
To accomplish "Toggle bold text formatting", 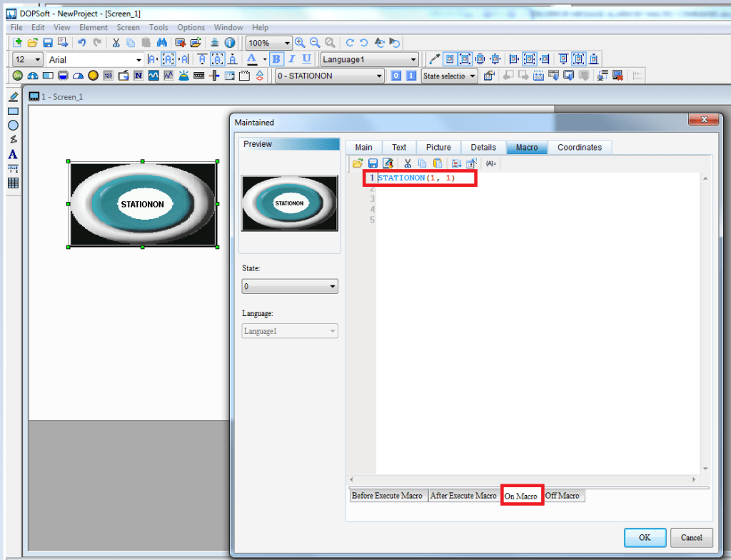I will click(x=276, y=58).
